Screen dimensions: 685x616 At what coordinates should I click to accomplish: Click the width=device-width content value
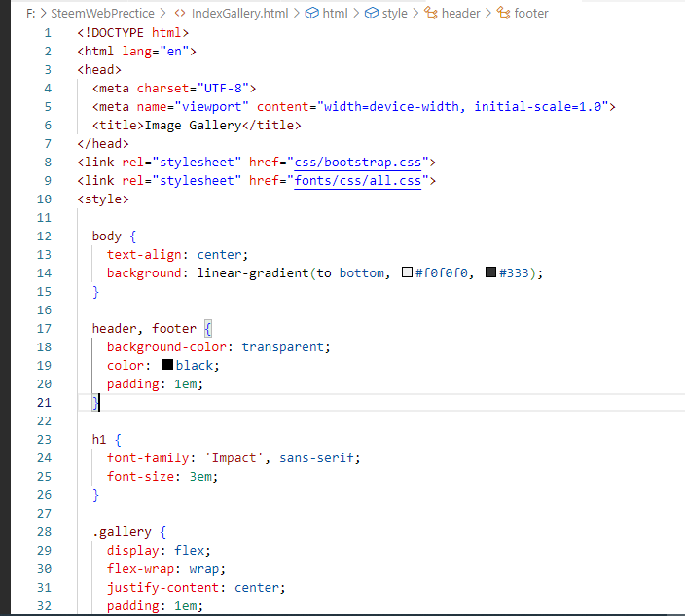391,107
